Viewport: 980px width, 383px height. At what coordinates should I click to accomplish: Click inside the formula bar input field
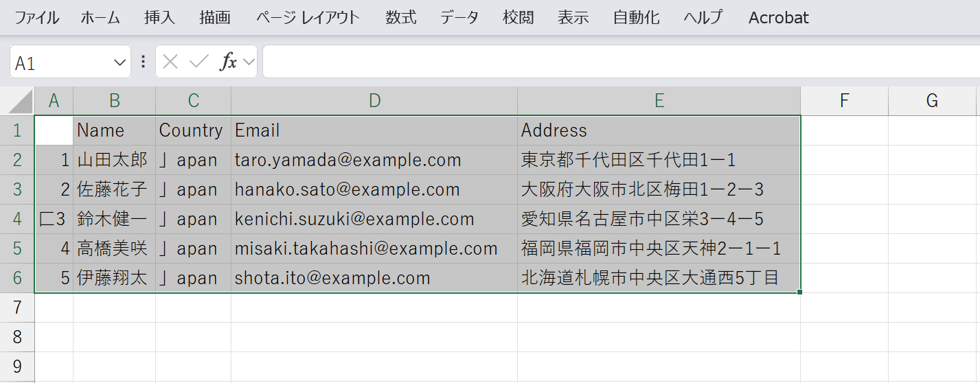point(618,62)
